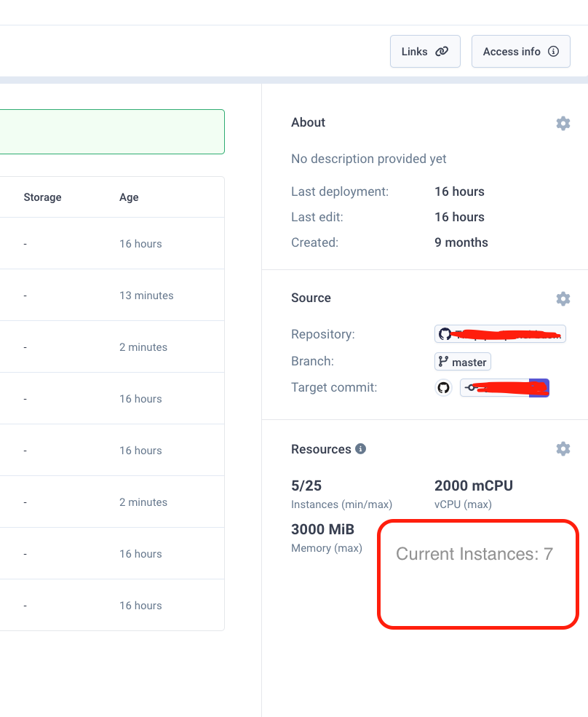This screenshot has height=717, width=588.
Task: Open the Source section settings gear
Action: [563, 298]
